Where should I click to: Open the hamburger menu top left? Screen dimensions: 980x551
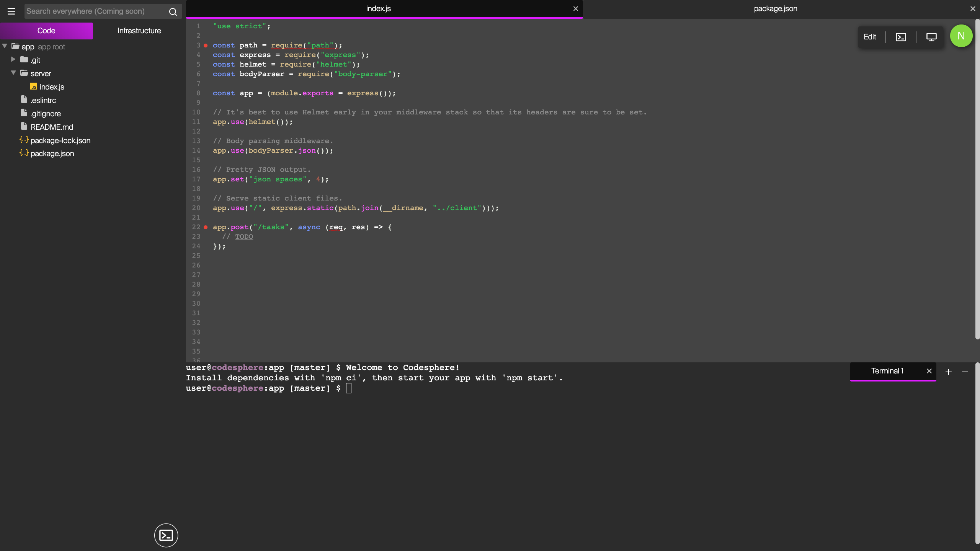(11, 11)
